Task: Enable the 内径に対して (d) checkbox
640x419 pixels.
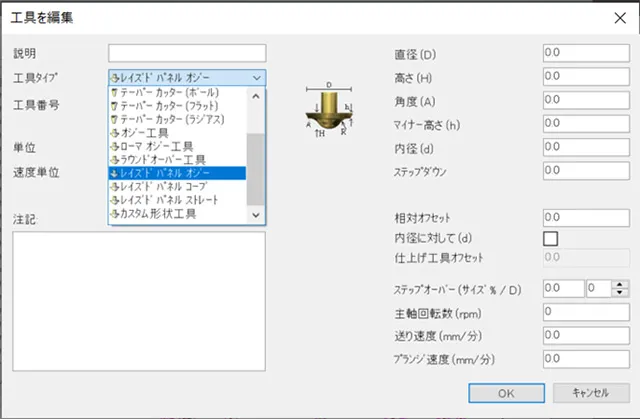Action: (x=550, y=238)
